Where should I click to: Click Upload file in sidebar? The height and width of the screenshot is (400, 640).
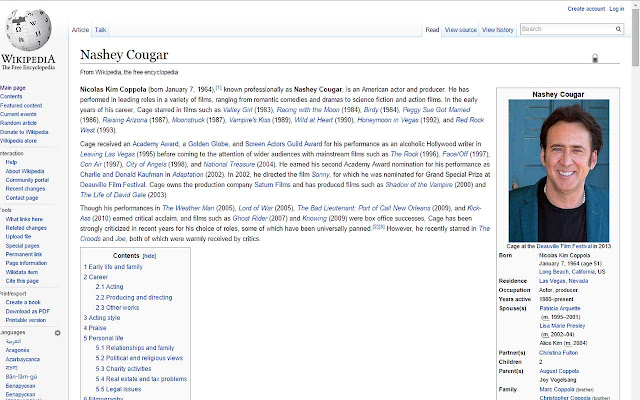click(18, 236)
